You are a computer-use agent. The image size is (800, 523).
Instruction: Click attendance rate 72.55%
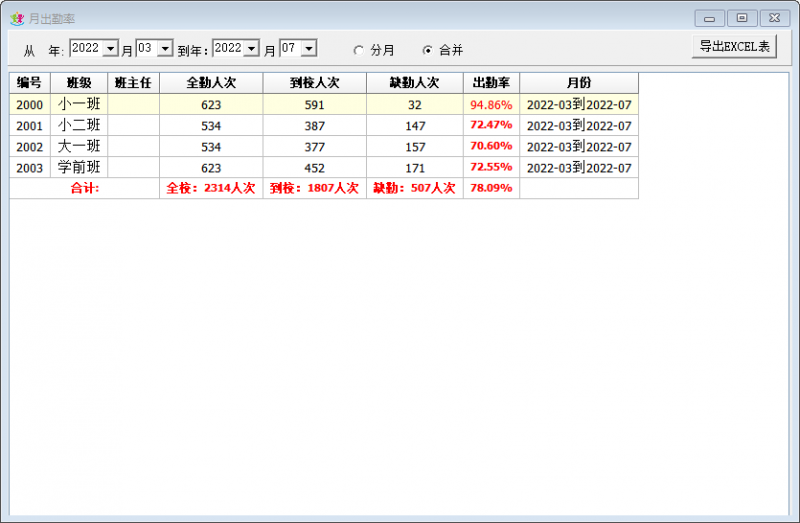[491, 167]
